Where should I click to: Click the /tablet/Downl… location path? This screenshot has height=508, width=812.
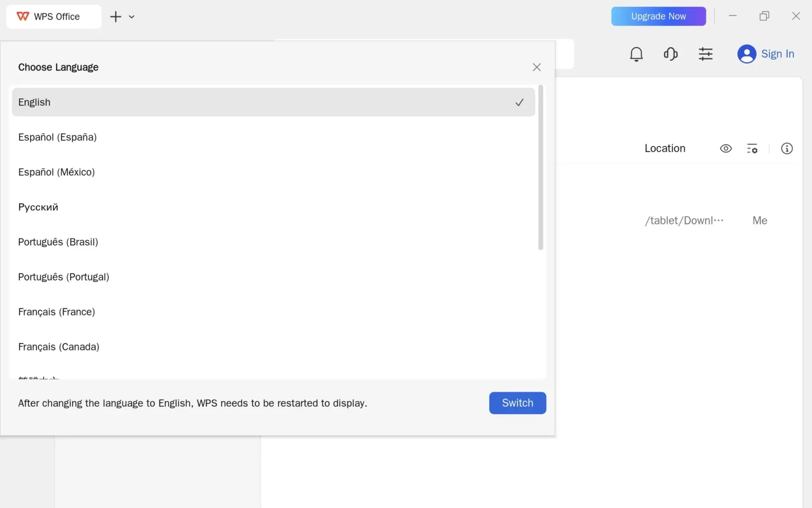click(x=684, y=221)
